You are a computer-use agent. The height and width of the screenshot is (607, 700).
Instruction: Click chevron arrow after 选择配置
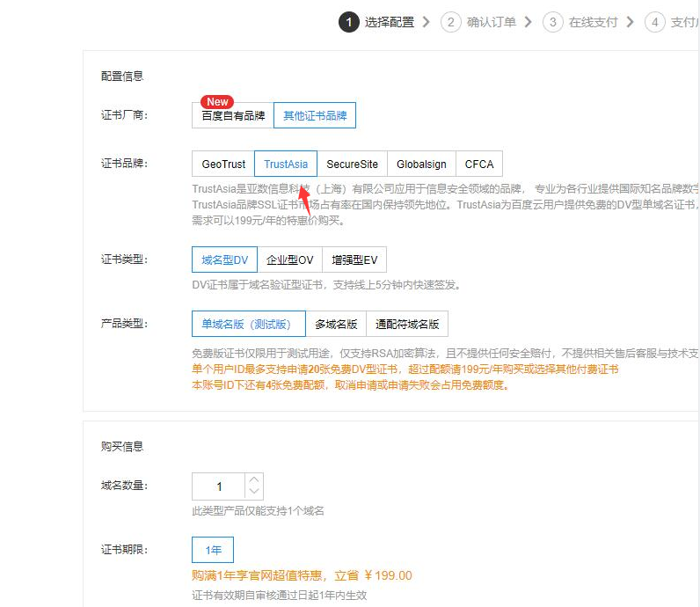coord(427,22)
